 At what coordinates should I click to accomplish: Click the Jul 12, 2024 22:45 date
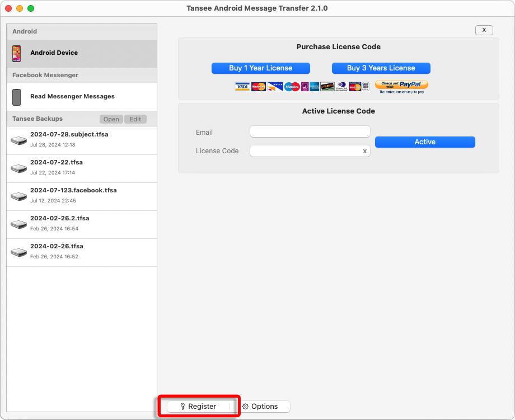point(53,200)
